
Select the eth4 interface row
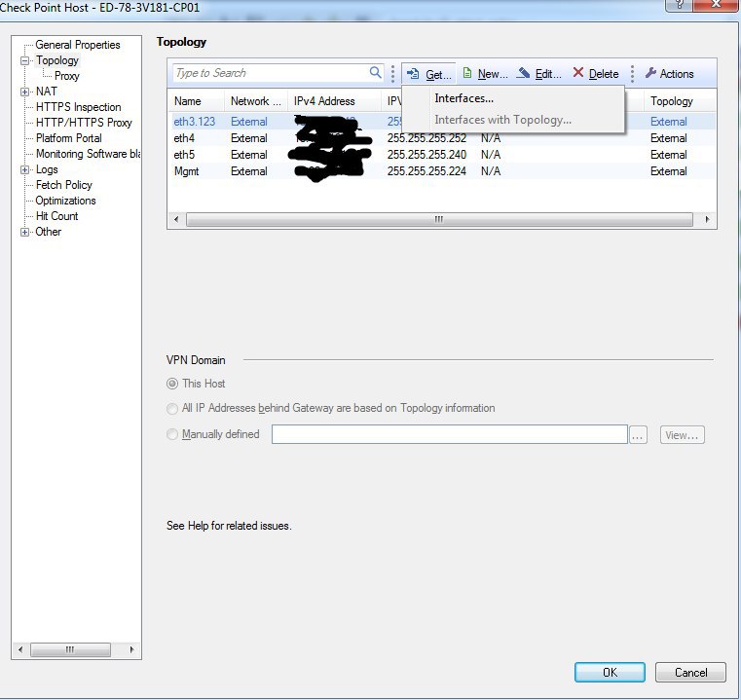pyautogui.click(x=441, y=138)
